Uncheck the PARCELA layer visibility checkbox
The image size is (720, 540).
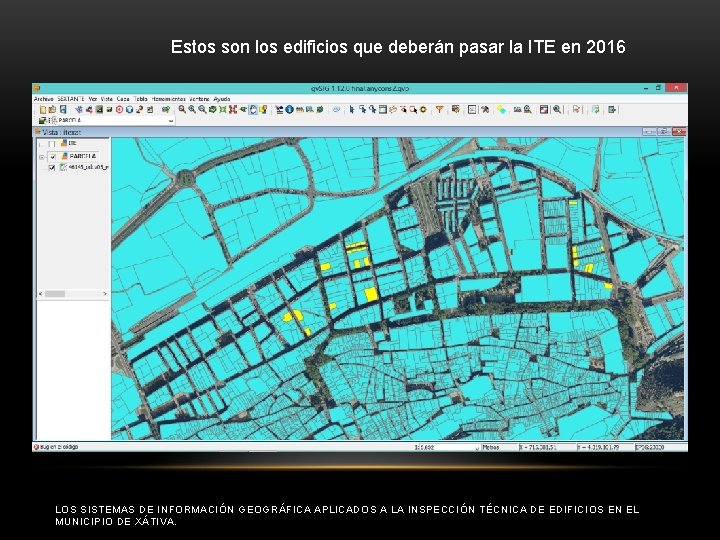click(x=52, y=157)
